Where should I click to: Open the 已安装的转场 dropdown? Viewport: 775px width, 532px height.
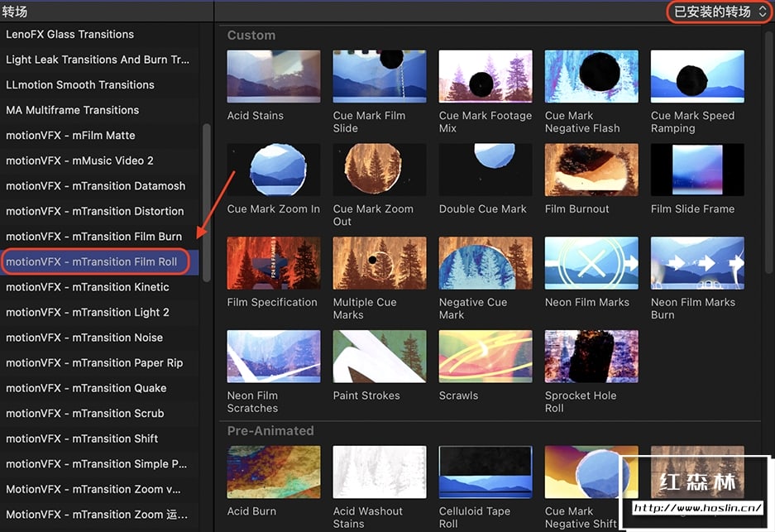[x=720, y=12]
